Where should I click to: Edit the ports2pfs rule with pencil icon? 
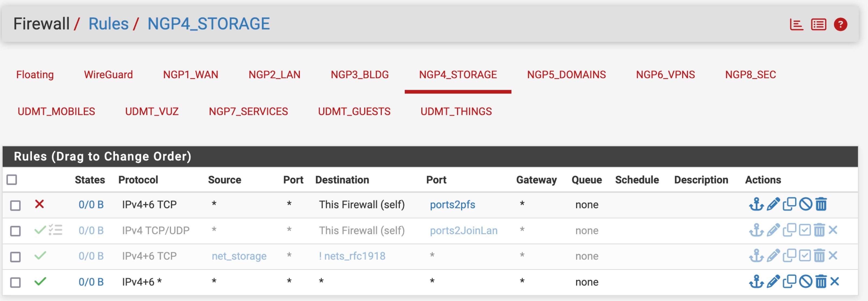tap(773, 204)
